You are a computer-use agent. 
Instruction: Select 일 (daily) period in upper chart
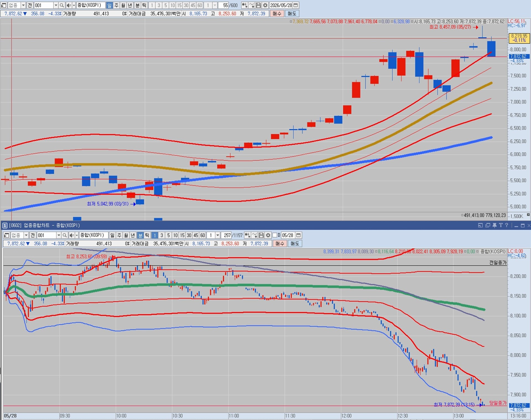pyautogui.click(x=110, y=5)
